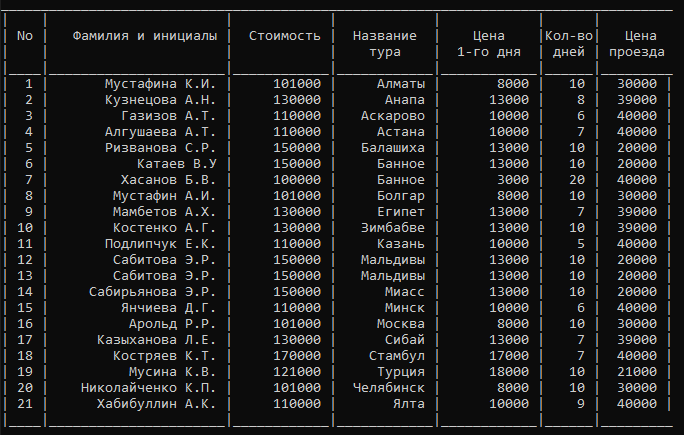This screenshot has width=684, height=435.
Task: Select the name "Мамбетов А.Х."
Action: tap(164, 212)
